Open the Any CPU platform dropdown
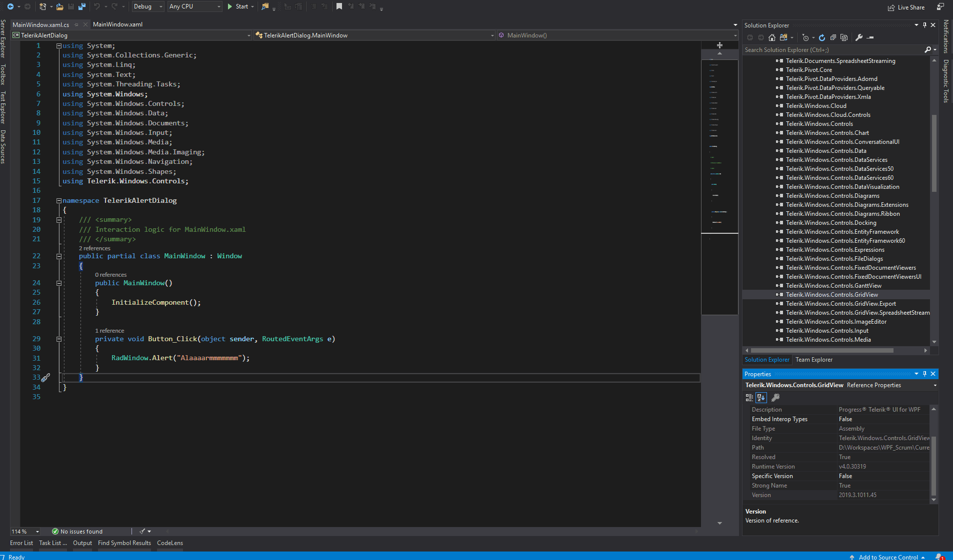The height and width of the screenshot is (560, 953). point(194,6)
